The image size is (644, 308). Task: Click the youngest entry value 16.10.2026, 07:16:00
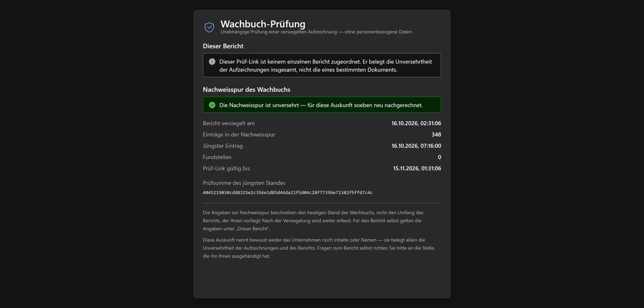(x=416, y=146)
